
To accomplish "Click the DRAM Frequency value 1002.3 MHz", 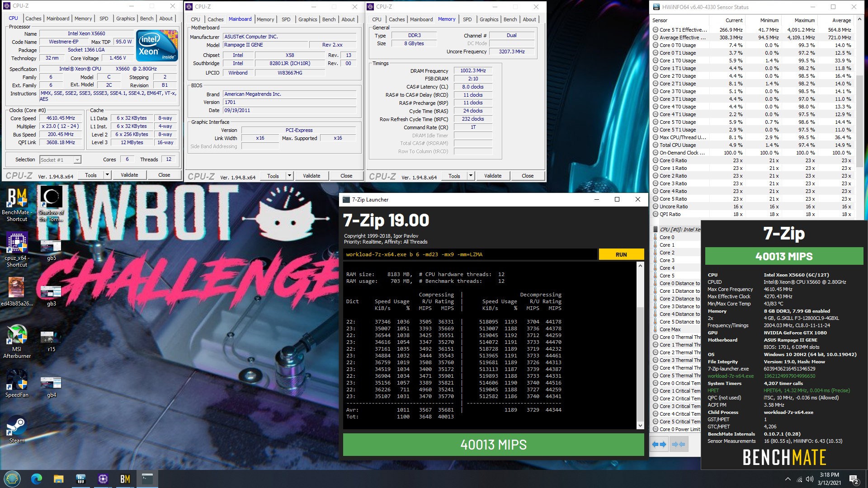I will click(x=473, y=70).
